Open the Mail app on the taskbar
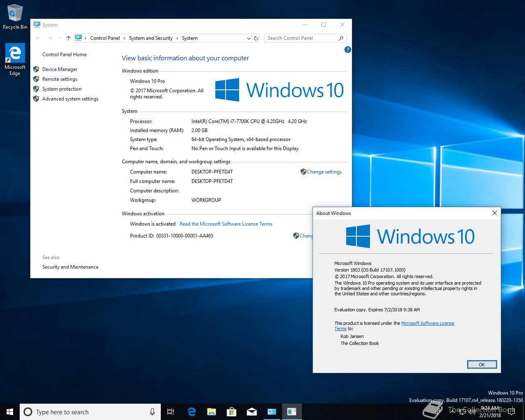This screenshot has height=420, width=525. [251, 412]
